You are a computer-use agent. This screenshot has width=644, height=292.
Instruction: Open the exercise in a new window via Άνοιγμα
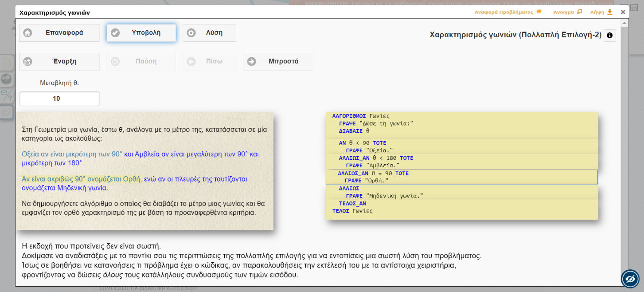point(567,12)
